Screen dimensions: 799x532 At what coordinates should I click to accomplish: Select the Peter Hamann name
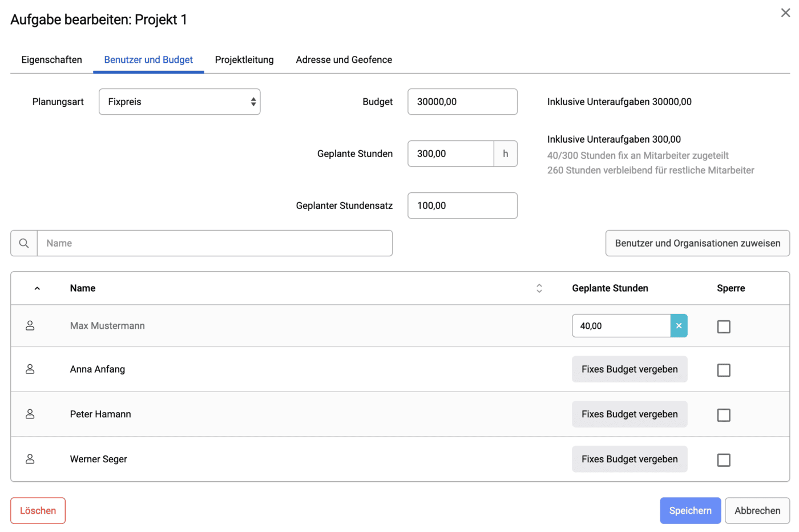point(100,414)
